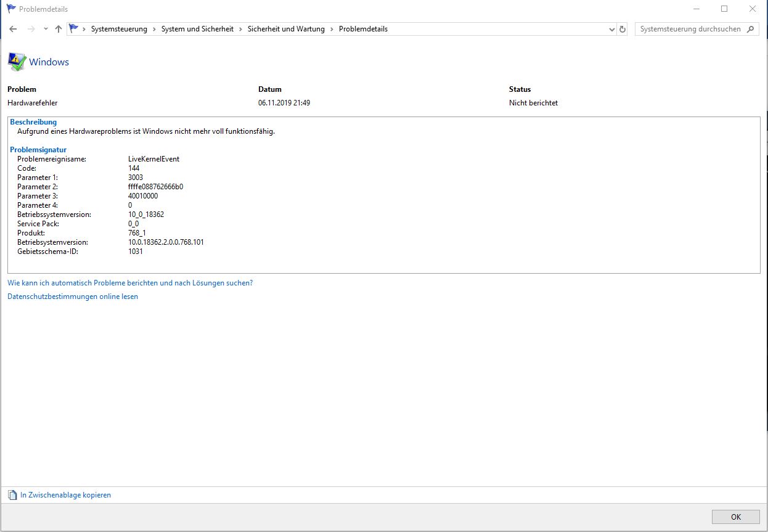Go back with the back arrow
The width and height of the screenshot is (768, 532).
click(x=13, y=29)
